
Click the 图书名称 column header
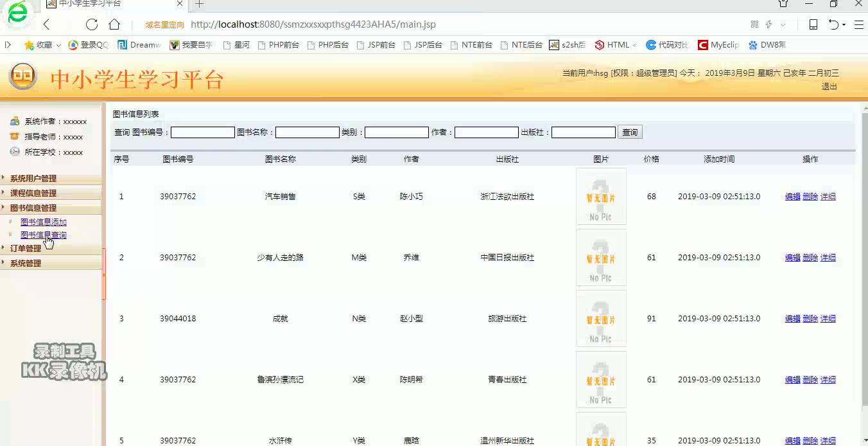point(281,159)
